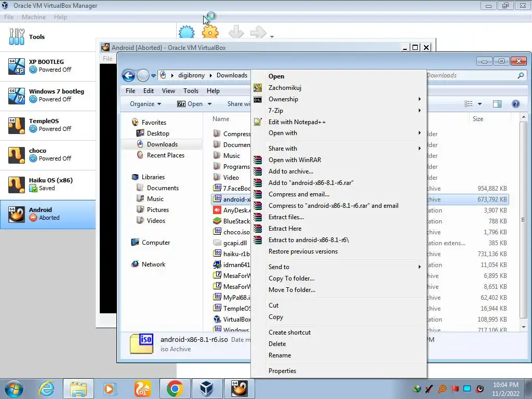Image resolution: width=532 pixels, height=399 pixels.
Task: Choose Properties in the context menu
Action: point(339,371)
